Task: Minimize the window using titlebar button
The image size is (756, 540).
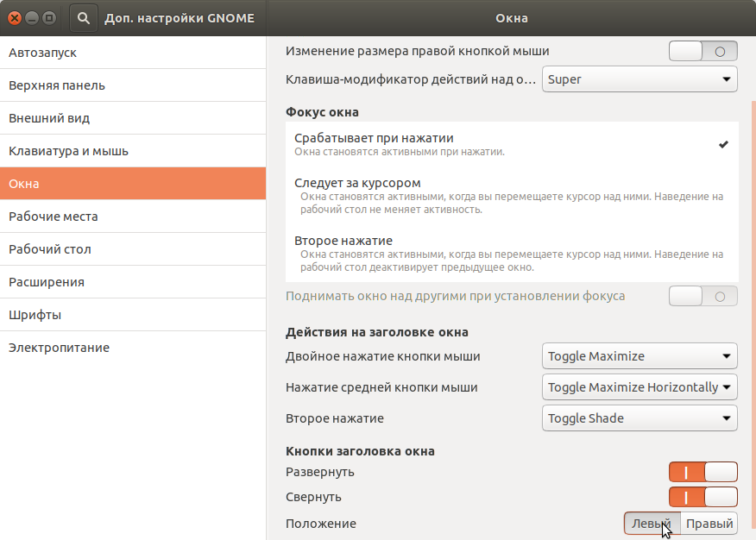Action: click(x=32, y=18)
